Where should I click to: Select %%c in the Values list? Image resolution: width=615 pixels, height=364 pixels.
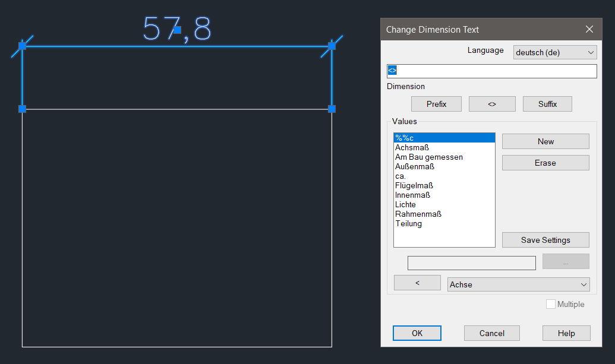coord(444,138)
